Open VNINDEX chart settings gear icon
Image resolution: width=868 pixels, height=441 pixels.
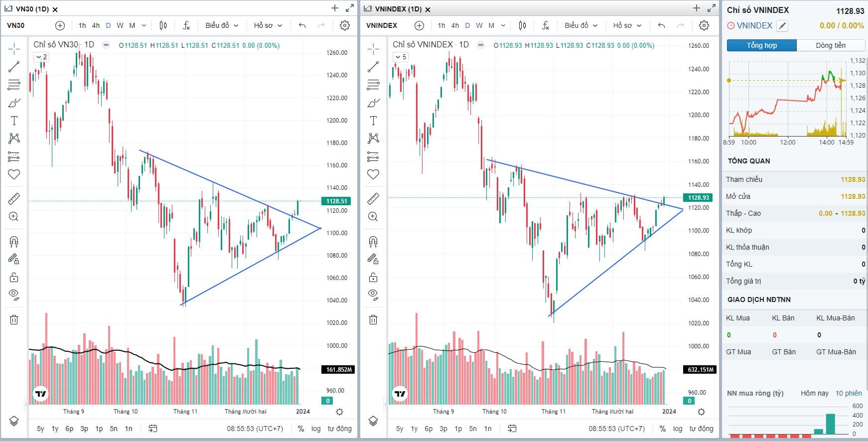click(704, 25)
